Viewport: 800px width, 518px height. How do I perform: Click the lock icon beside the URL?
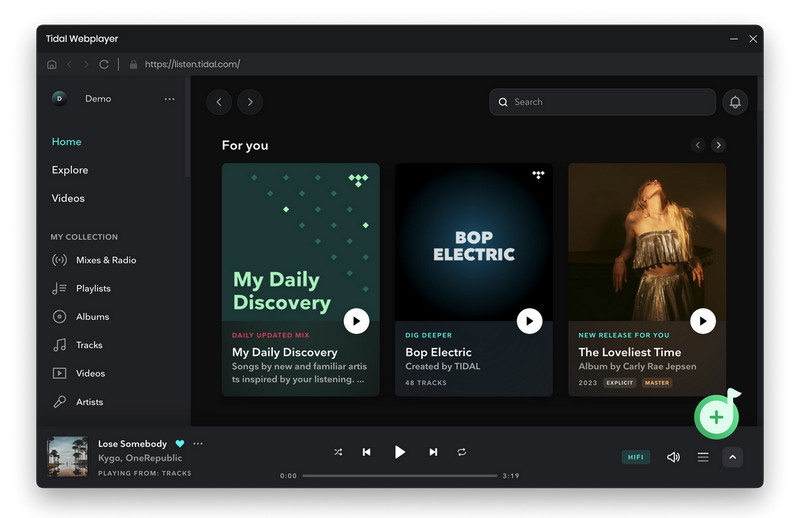pos(133,64)
